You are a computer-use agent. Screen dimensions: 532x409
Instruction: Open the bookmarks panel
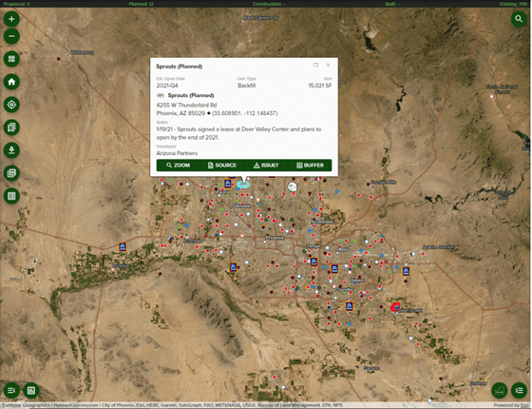[x=12, y=128]
